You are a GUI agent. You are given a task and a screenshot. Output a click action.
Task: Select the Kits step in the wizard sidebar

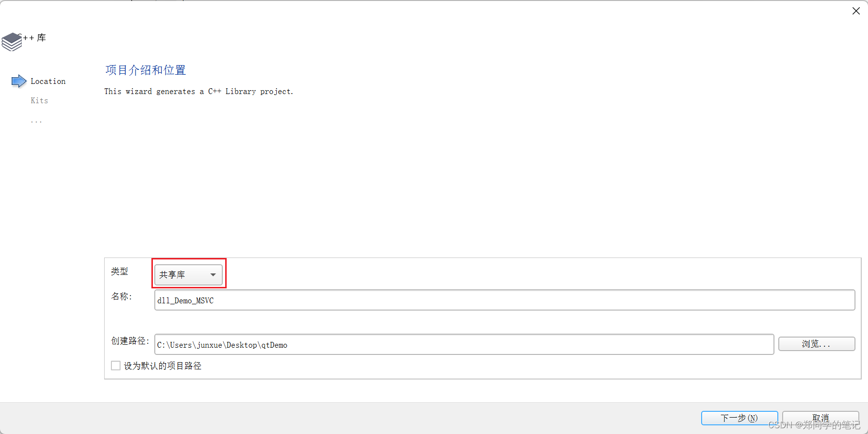39,100
